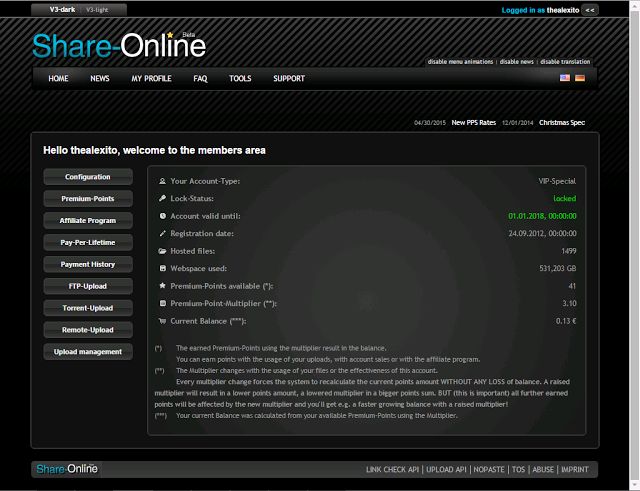Click the green locked status value

[564, 198]
